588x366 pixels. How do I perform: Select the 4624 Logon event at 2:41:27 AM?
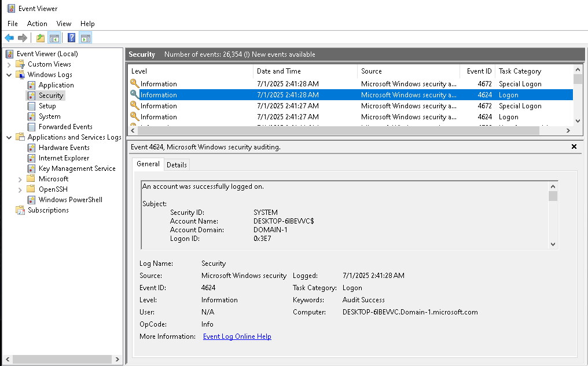tap(351, 117)
